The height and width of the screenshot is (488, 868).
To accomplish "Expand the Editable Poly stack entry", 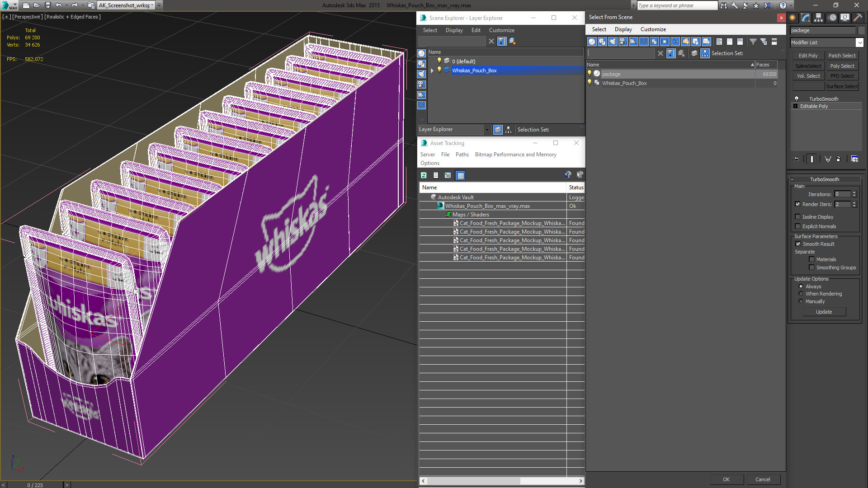I will (795, 106).
